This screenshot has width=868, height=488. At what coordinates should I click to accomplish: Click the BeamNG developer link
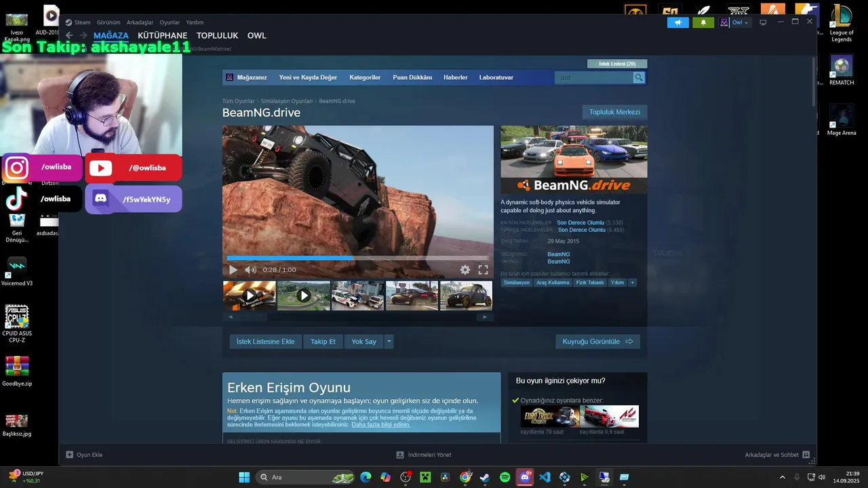pyautogui.click(x=559, y=254)
